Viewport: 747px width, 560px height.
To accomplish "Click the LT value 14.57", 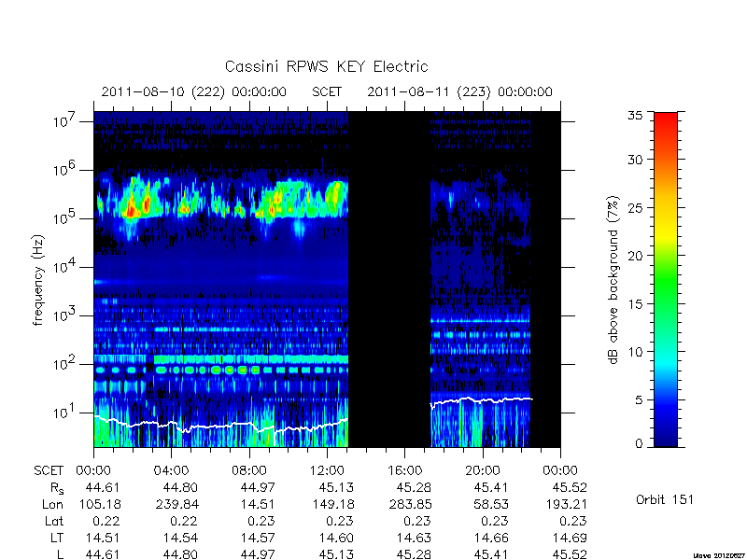I will coord(258,538).
